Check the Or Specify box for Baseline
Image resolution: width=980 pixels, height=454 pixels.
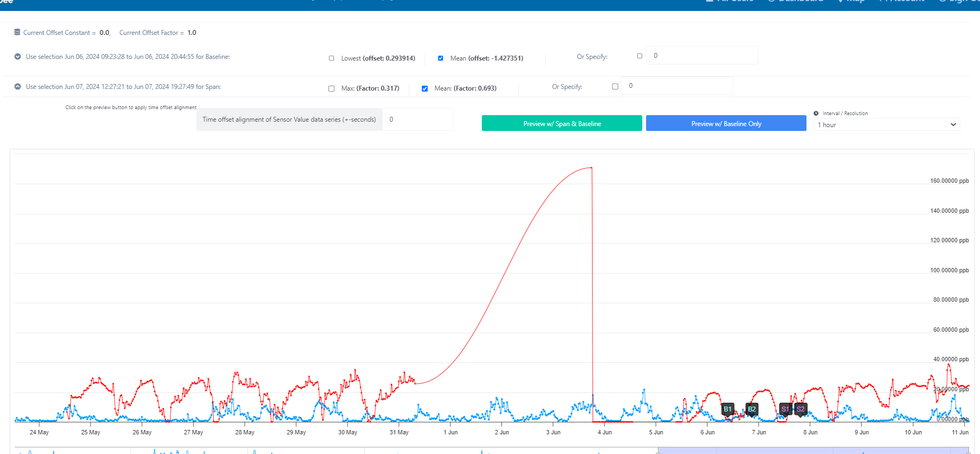click(x=640, y=56)
